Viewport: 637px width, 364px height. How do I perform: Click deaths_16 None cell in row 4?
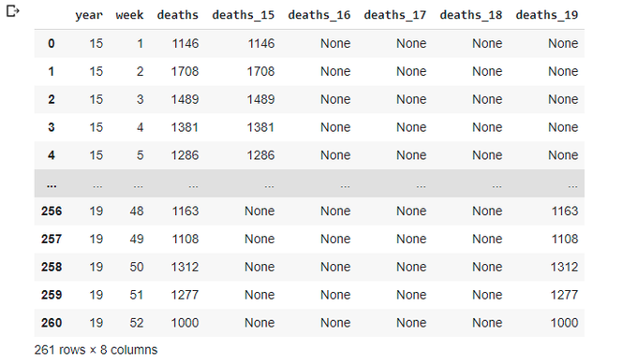pos(335,155)
